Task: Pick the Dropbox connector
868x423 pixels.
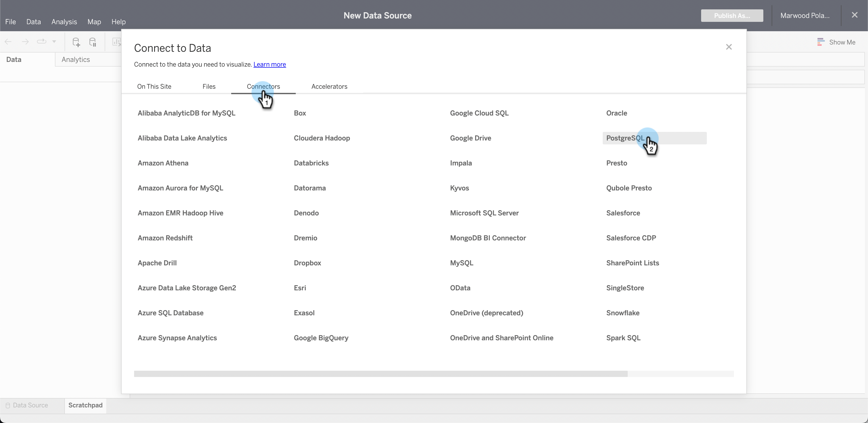Action: coord(307,263)
